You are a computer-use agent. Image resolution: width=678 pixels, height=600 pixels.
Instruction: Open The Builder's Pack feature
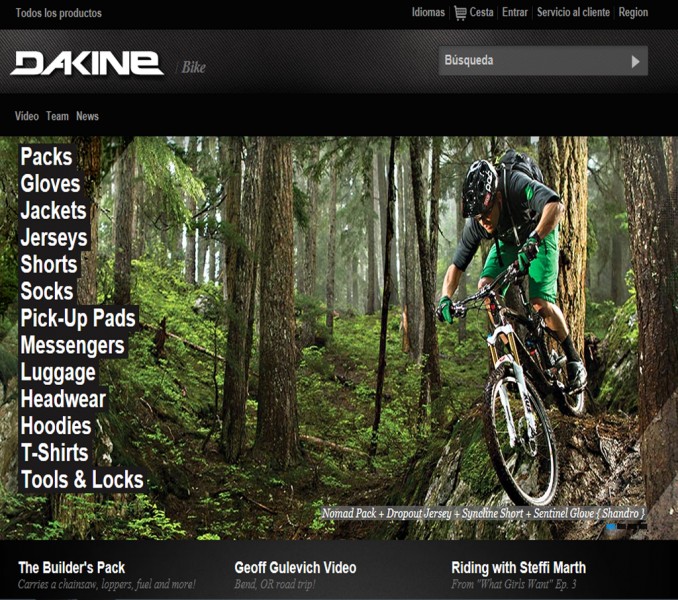72,567
